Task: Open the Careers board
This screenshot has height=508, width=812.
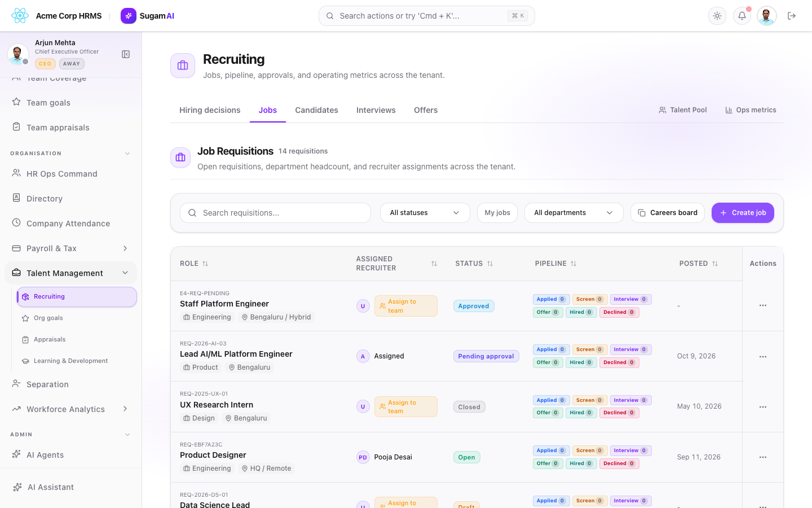Action: pyautogui.click(x=668, y=213)
